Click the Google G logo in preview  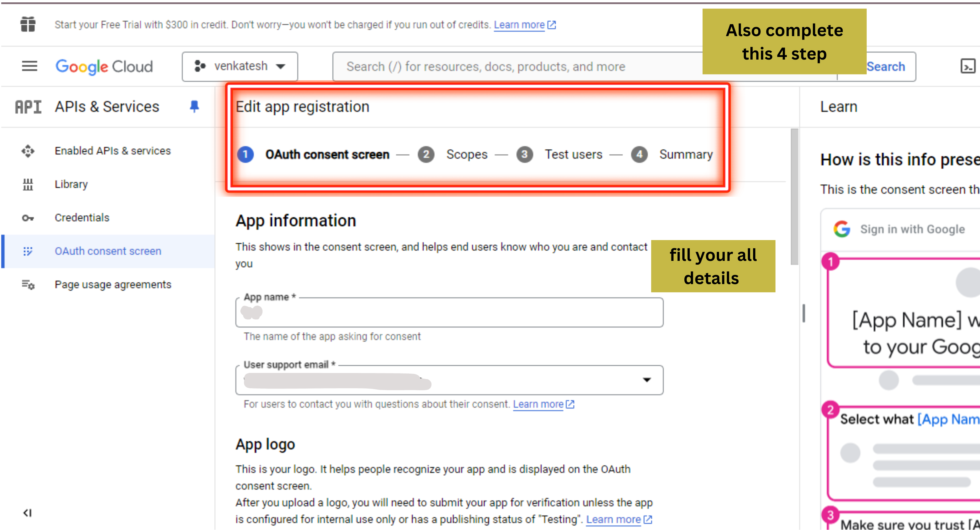[842, 229]
